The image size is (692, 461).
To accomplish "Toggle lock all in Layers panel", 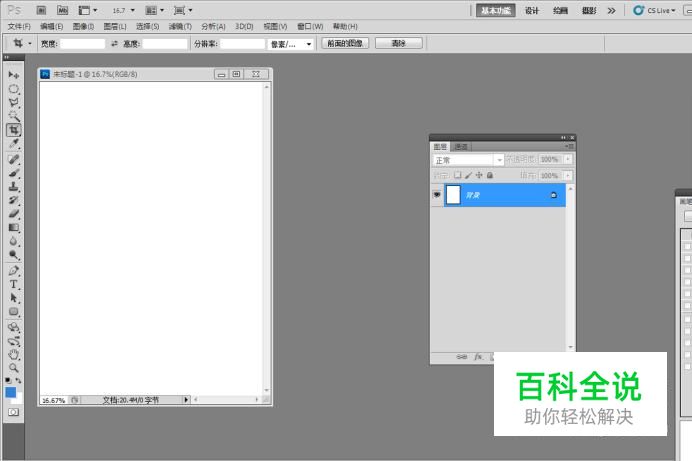I will point(489,175).
